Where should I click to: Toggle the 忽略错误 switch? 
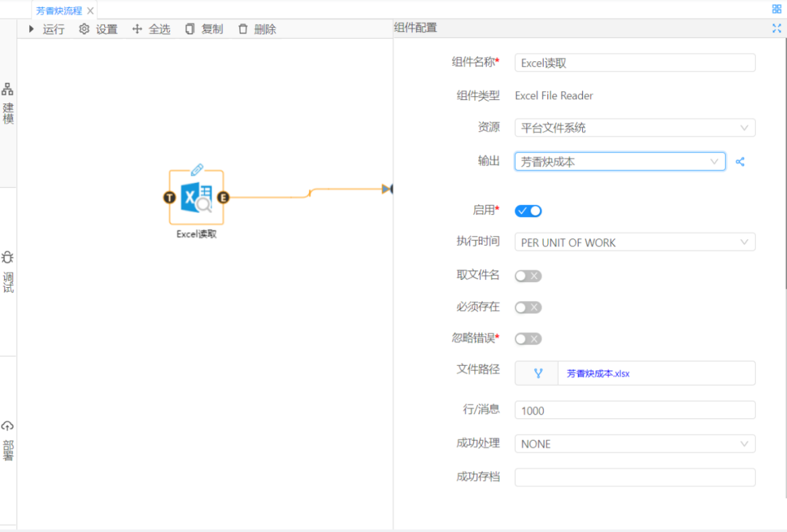click(528, 339)
